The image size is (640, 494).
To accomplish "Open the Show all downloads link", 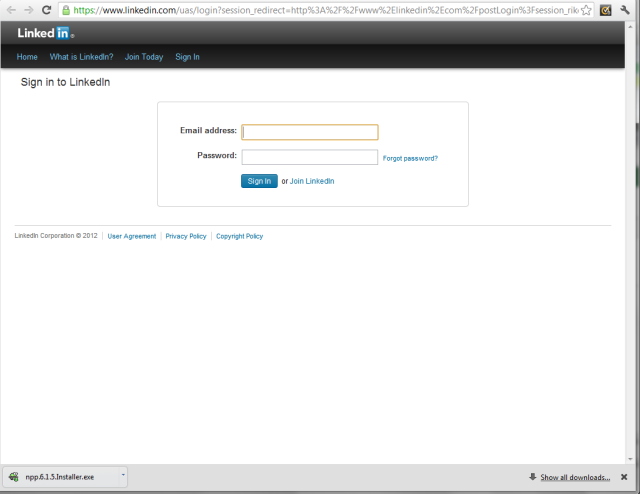I will (x=575, y=477).
